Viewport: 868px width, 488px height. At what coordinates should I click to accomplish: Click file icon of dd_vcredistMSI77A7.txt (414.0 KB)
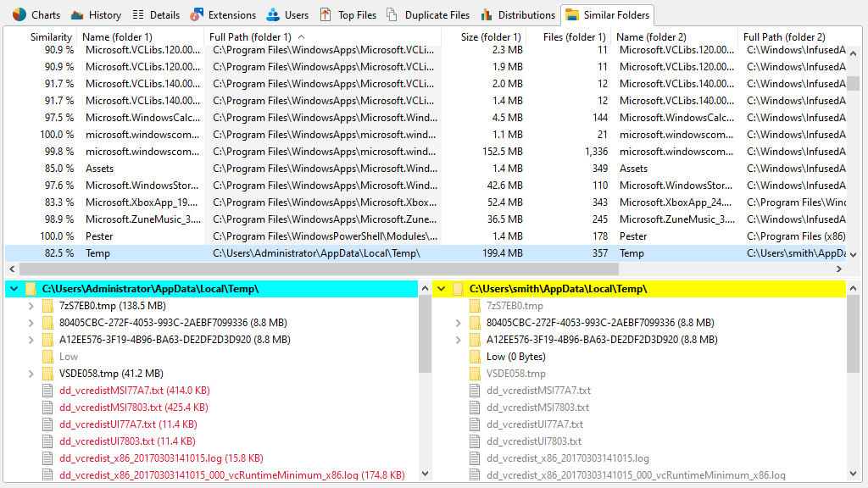point(48,391)
